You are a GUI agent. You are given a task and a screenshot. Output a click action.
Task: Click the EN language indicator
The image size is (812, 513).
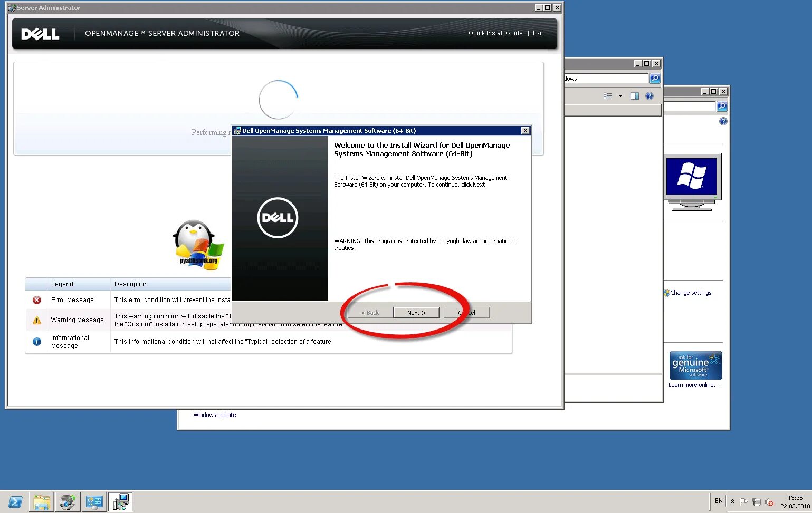pos(719,501)
